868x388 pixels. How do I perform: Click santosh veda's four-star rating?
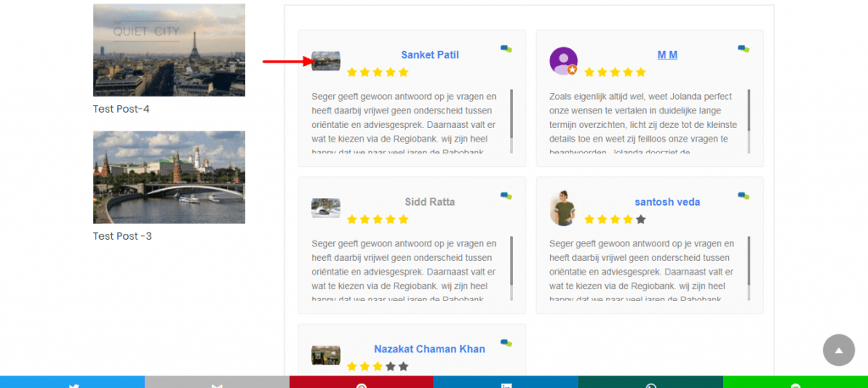coord(615,219)
